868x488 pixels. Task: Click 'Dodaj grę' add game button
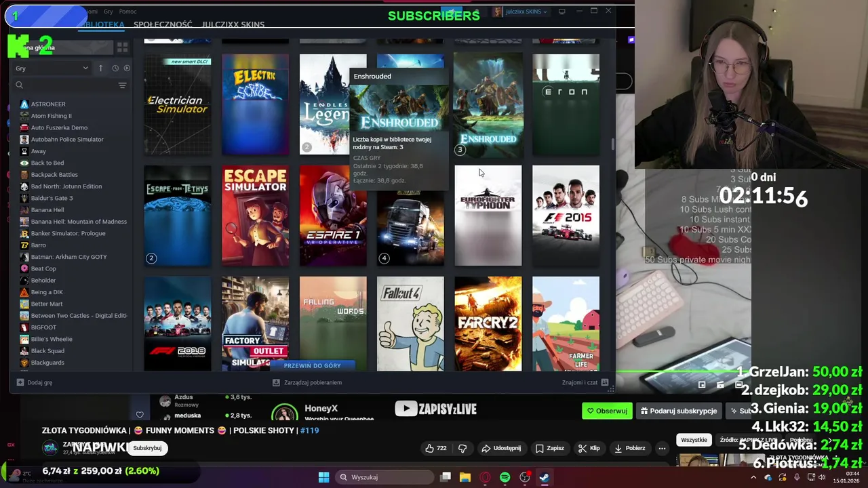(34, 382)
